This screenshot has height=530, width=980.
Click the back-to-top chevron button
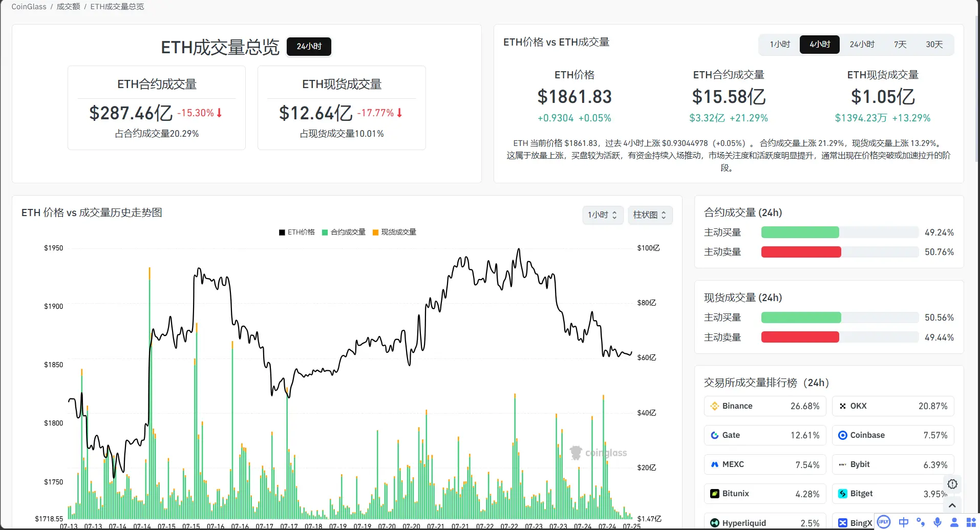(952, 505)
